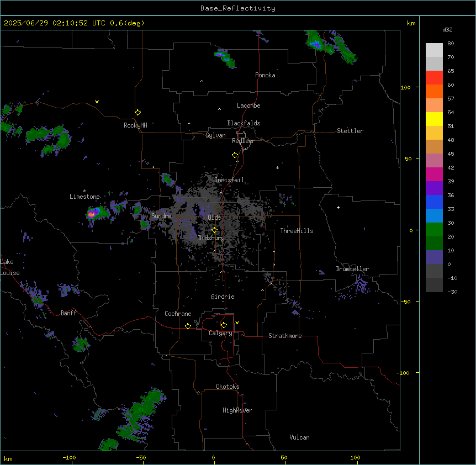Click the Strathmore city label
The width and height of the screenshot is (476, 465).
click(285, 336)
